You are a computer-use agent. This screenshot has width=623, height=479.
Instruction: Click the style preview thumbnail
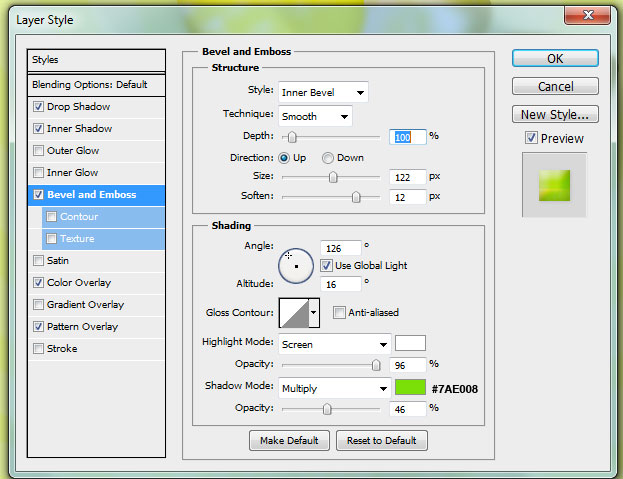[x=554, y=185]
